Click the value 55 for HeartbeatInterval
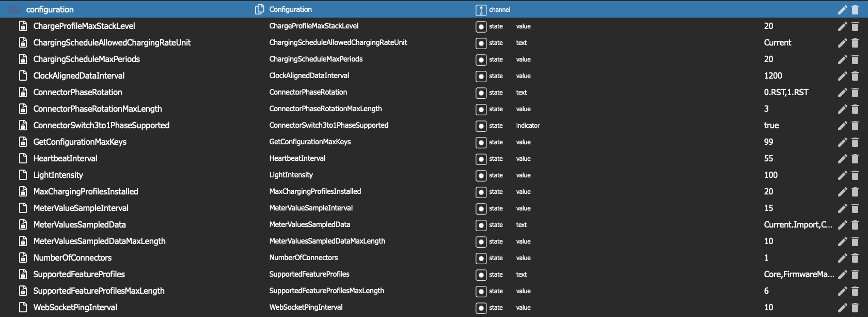 coord(768,158)
